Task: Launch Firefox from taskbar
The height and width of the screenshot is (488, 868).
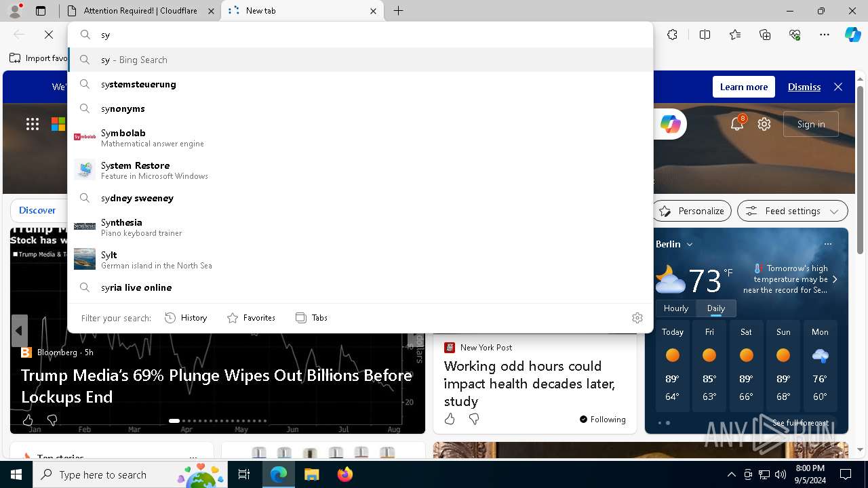Action: tap(344, 474)
